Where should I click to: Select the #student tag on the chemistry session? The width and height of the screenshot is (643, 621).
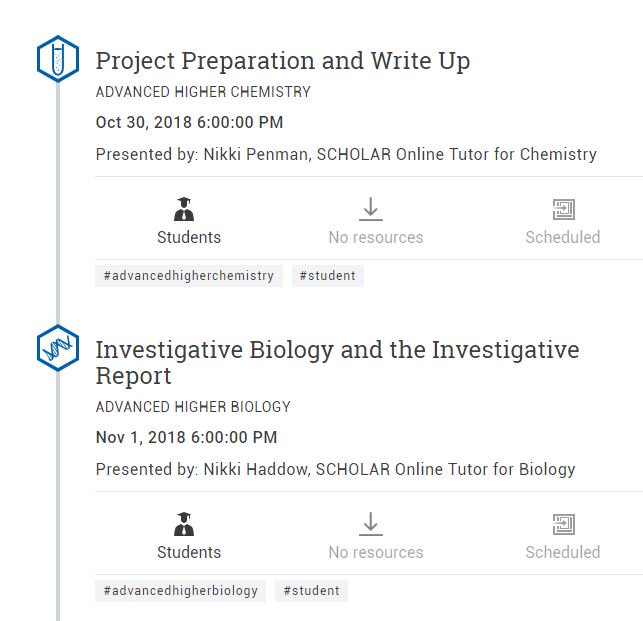(328, 276)
